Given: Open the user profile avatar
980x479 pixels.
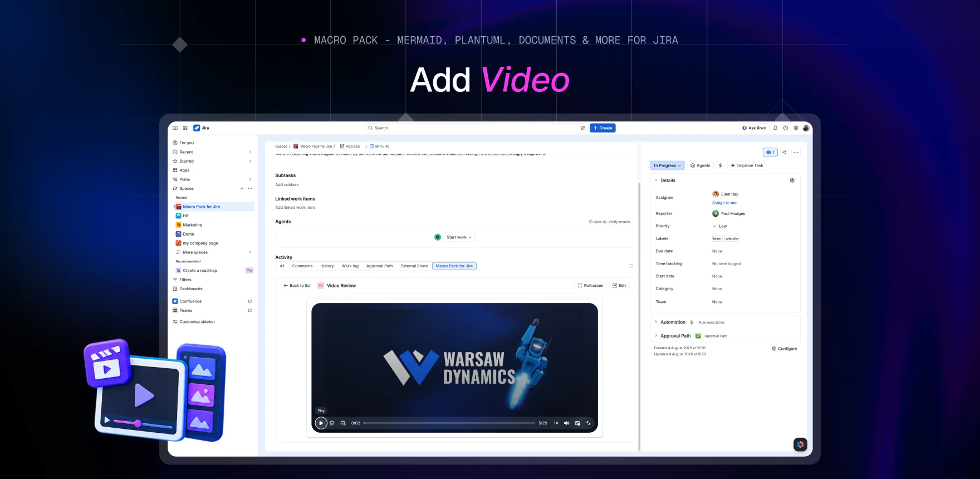Looking at the screenshot, I should click(x=806, y=128).
